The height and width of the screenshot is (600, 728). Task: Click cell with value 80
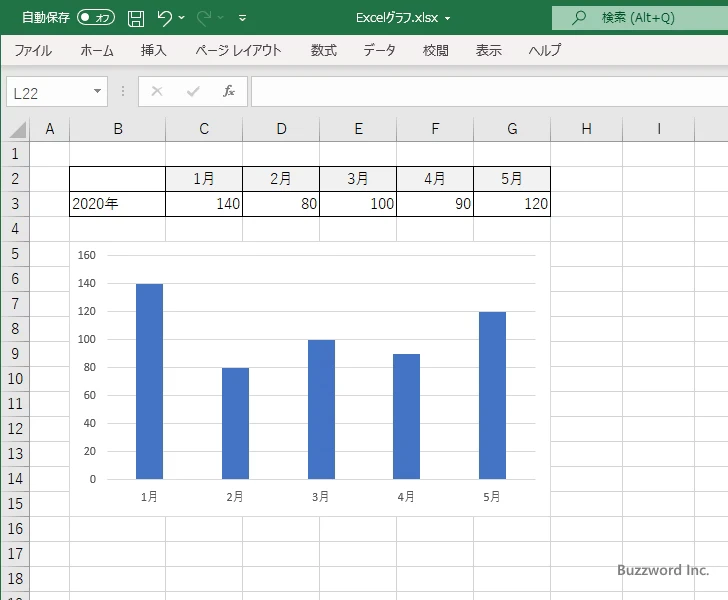point(281,204)
